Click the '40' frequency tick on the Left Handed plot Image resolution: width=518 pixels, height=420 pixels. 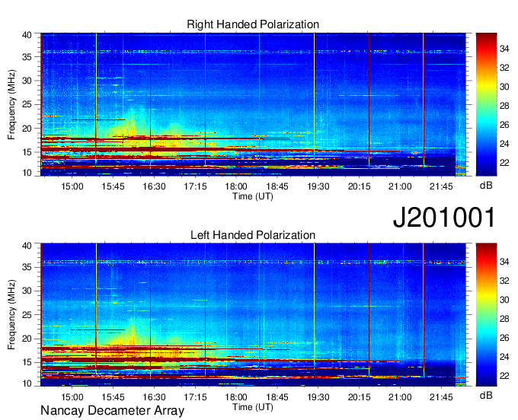[27, 246]
